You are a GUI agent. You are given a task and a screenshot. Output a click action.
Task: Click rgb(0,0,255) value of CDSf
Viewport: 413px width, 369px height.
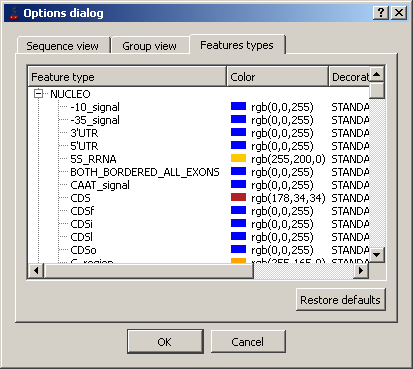282,211
